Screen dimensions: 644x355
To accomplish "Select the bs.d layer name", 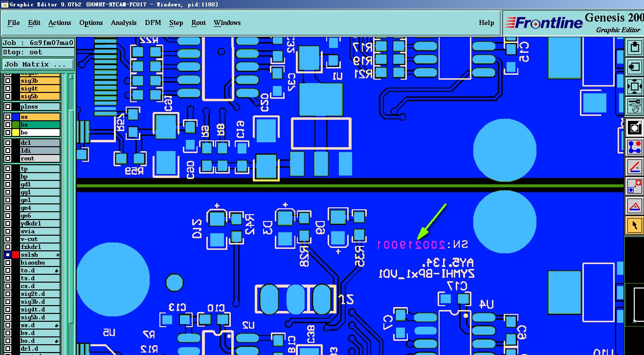I will [x=40, y=333].
